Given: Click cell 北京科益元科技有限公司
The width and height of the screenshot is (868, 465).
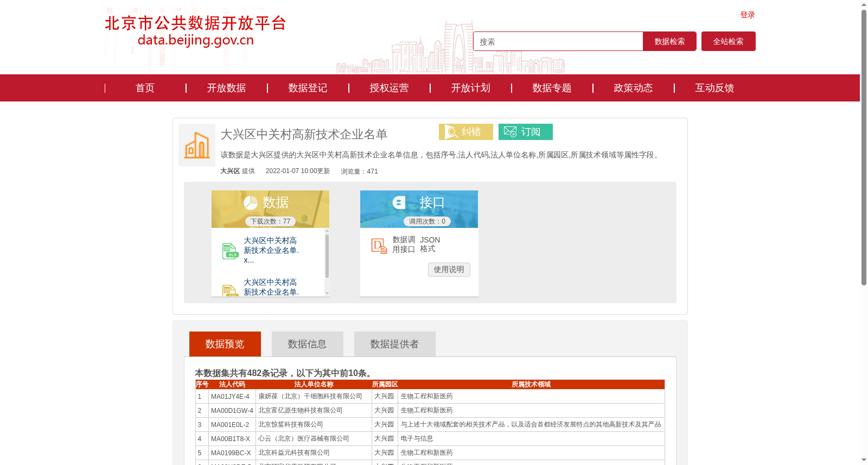Looking at the screenshot, I should [x=314, y=453].
